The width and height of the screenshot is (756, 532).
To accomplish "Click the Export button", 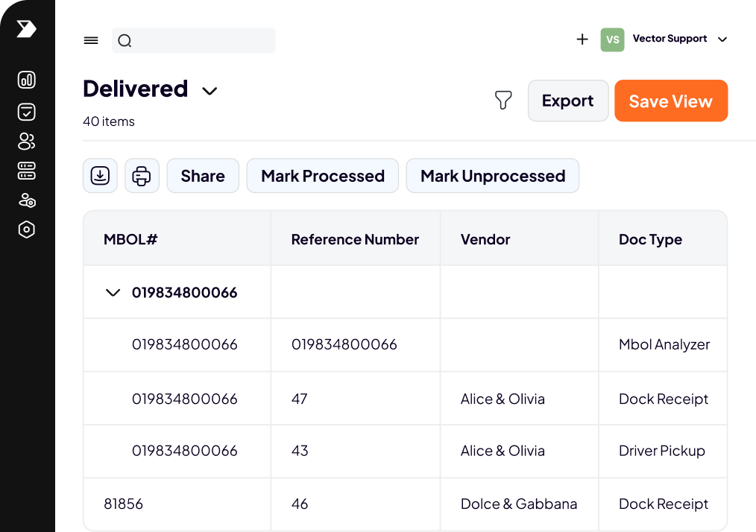I will (x=567, y=101).
